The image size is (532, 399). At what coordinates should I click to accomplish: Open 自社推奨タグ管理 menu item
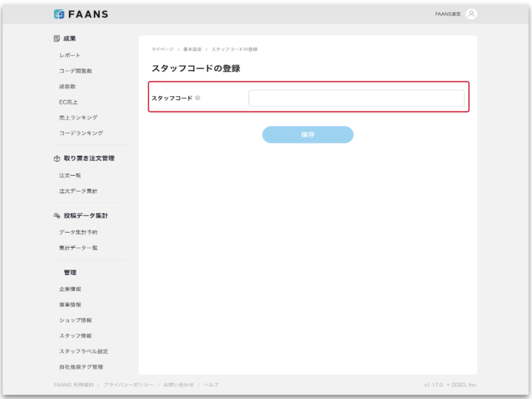pyautogui.click(x=81, y=367)
